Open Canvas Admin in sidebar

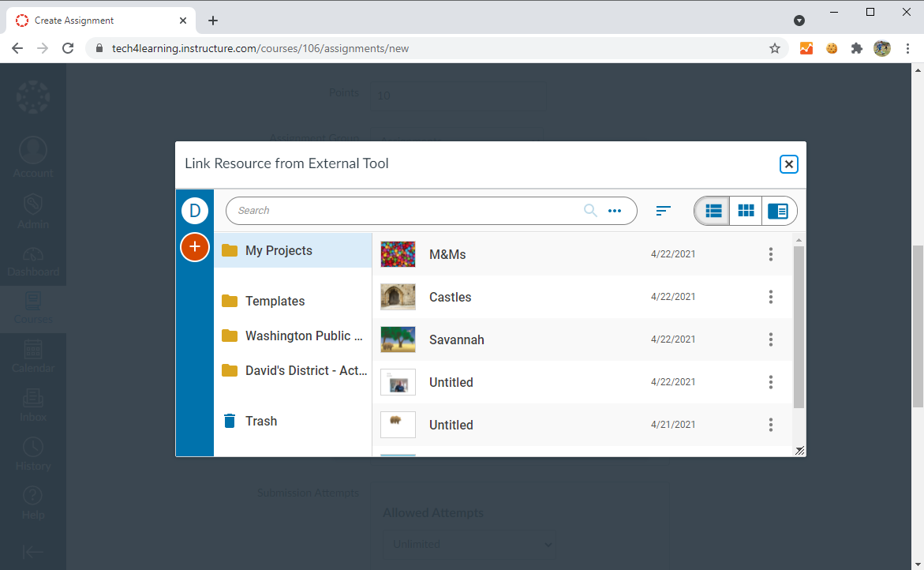click(x=33, y=212)
